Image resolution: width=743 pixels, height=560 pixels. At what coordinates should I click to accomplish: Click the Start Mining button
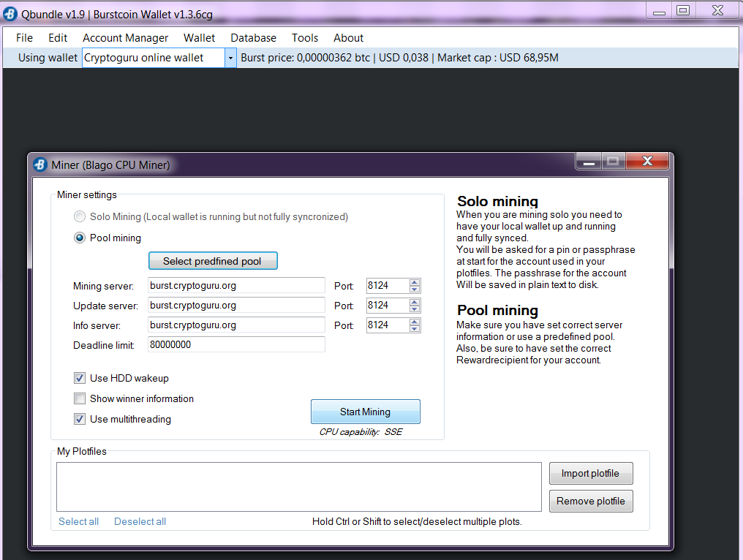[x=366, y=412]
